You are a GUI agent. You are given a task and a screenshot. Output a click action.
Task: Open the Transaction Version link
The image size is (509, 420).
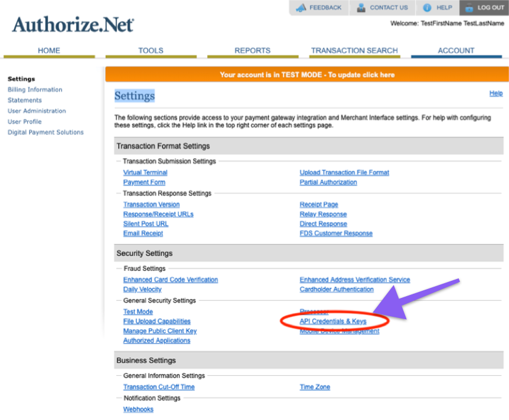pyautogui.click(x=151, y=205)
